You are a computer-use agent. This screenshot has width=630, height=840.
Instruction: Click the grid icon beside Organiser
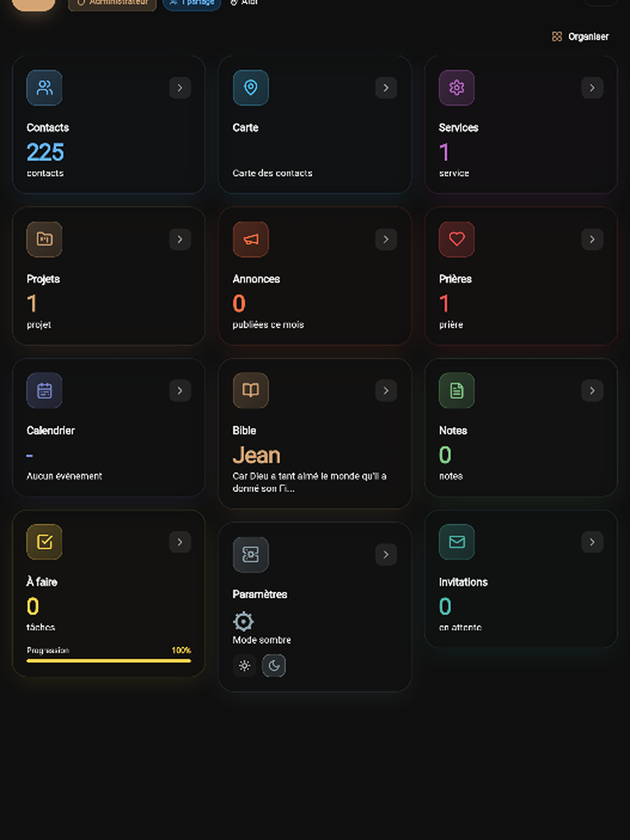coord(557,37)
